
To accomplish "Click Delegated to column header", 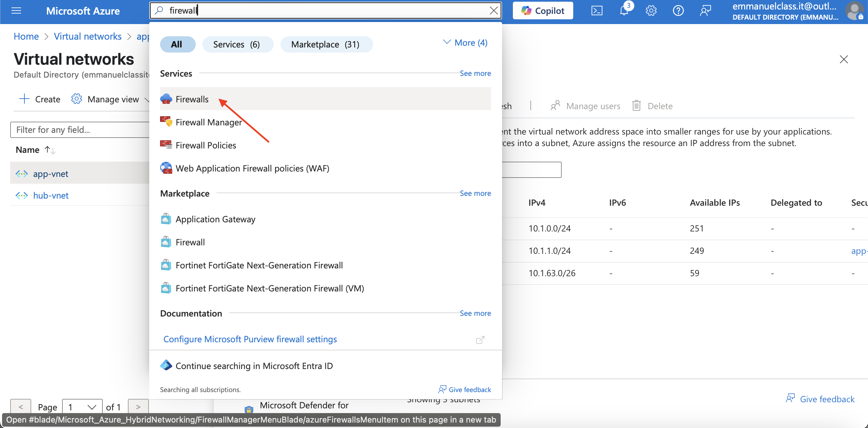I will pyautogui.click(x=796, y=203).
